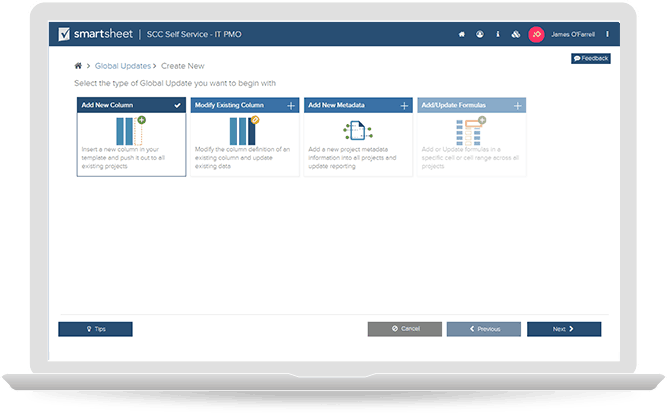Open the group/users icon in the header
The height and width of the screenshot is (415, 667).
pyautogui.click(x=515, y=34)
